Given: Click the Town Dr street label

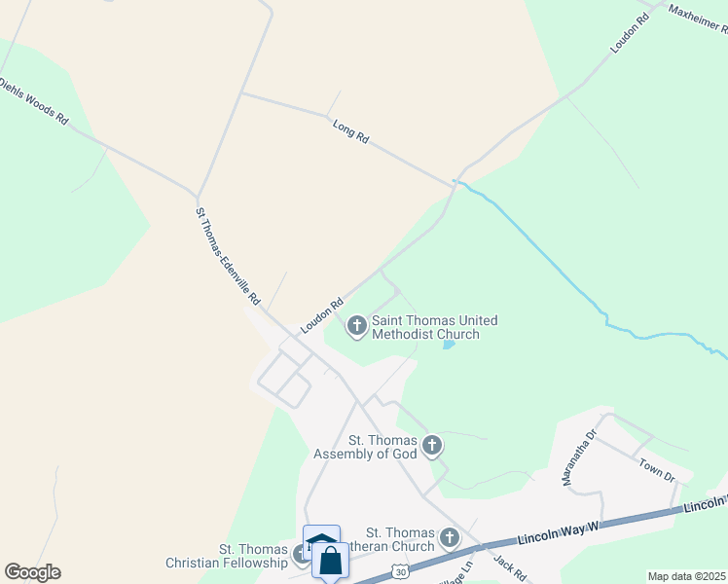Looking at the screenshot, I should click(x=657, y=470).
